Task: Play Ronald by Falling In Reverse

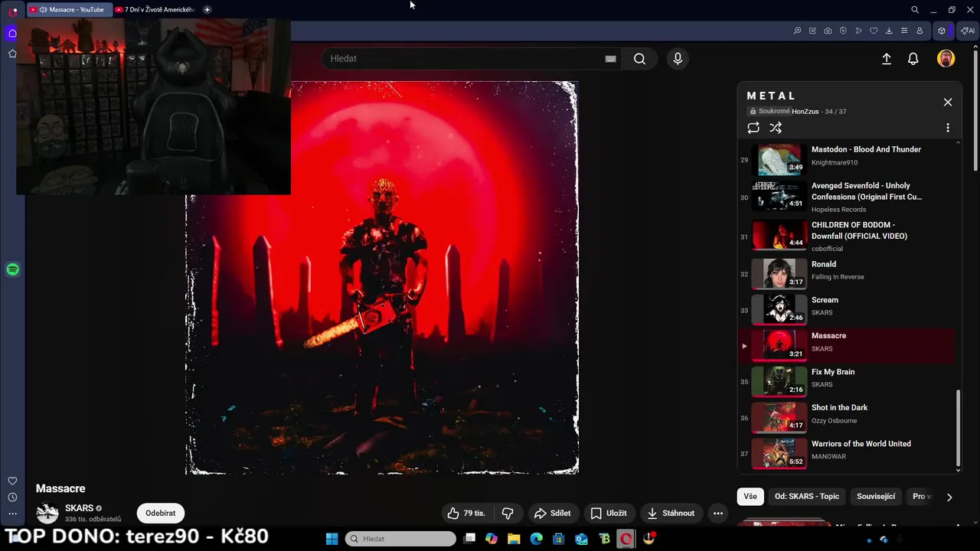Action: (847, 273)
